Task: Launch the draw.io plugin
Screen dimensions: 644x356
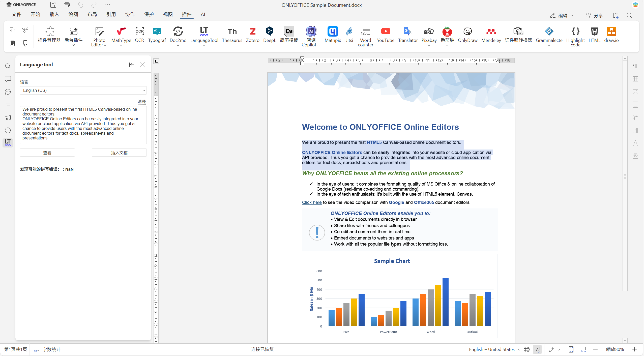Action: (x=611, y=35)
